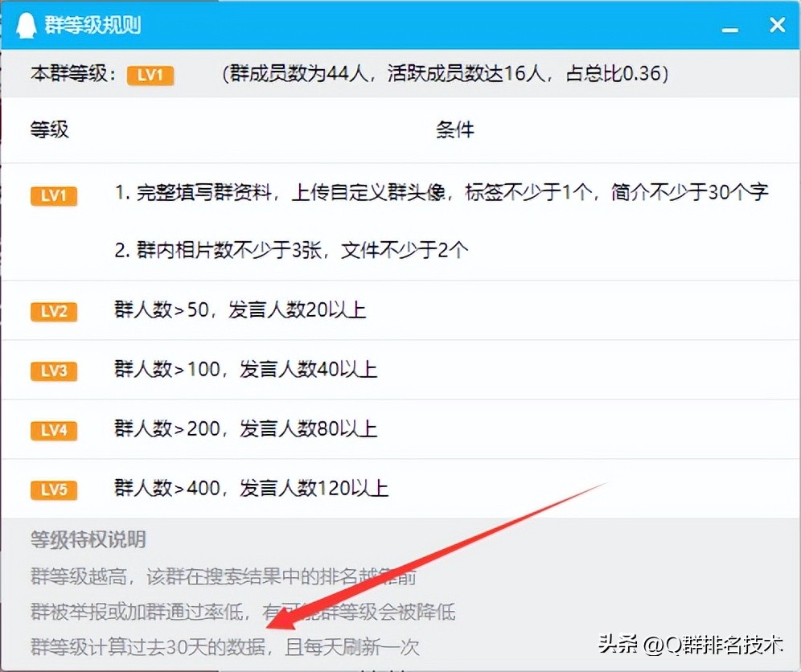801x672 pixels.
Task: Expand the 等级特权说明 section heading
Action: coord(87,540)
